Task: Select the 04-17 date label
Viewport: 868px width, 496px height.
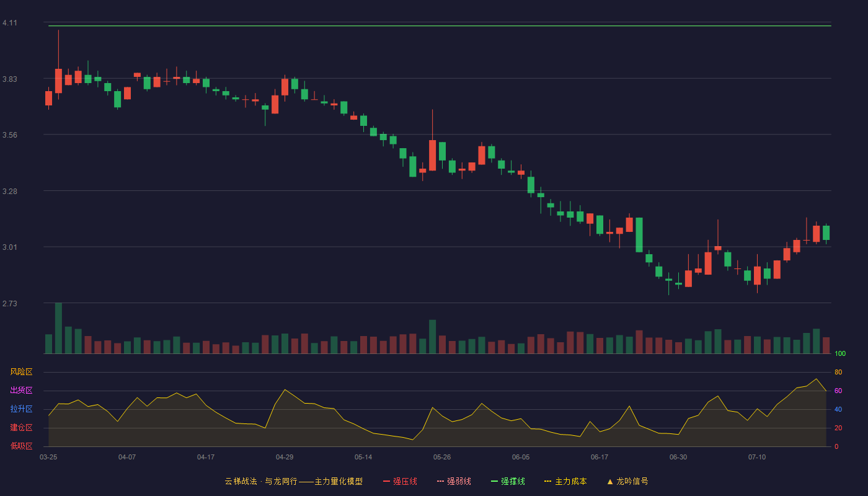Action: click(x=206, y=457)
